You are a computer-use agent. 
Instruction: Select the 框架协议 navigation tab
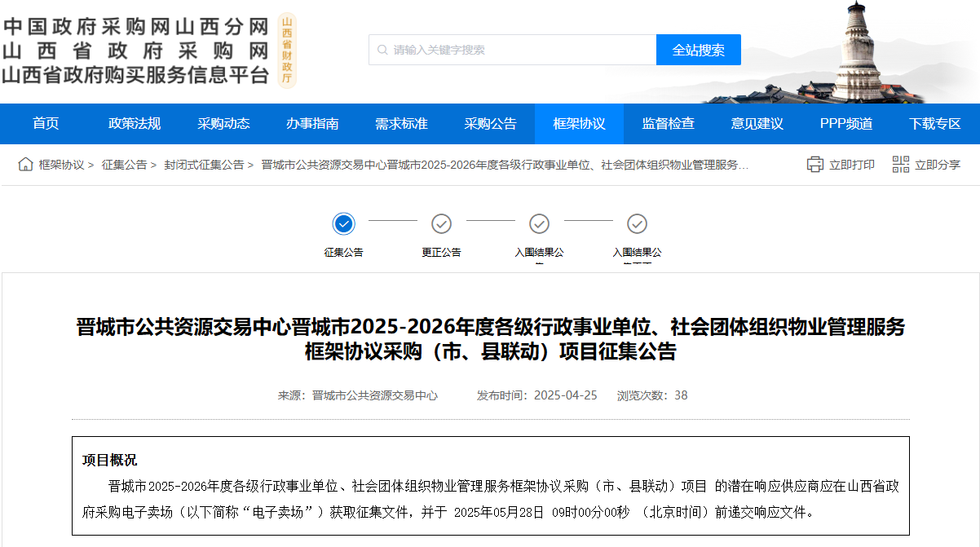579,124
